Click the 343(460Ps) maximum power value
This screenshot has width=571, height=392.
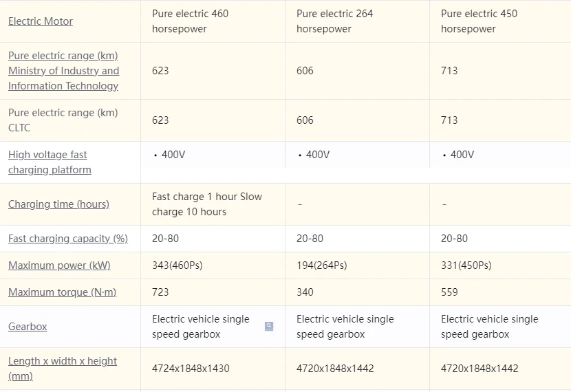[x=177, y=265]
